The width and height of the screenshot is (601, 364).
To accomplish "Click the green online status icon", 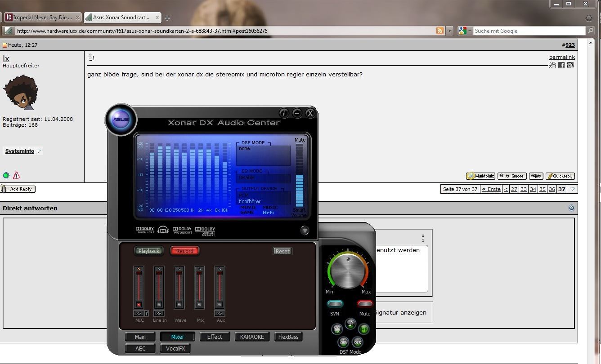I will (6, 175).
